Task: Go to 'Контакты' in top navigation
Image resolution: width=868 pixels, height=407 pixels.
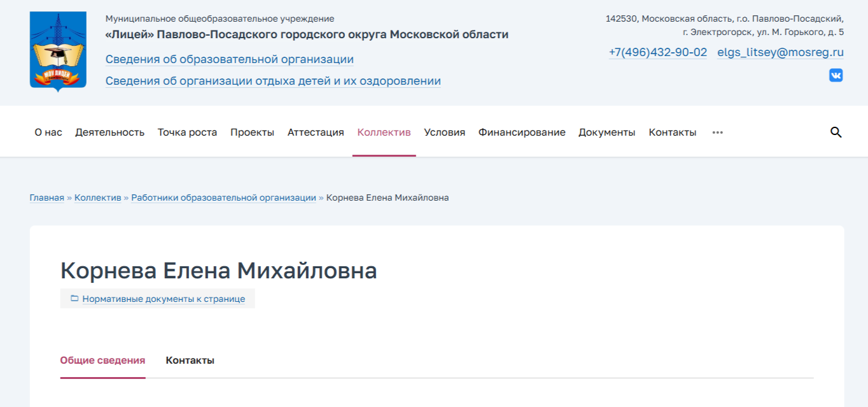Action: [672, 132]
